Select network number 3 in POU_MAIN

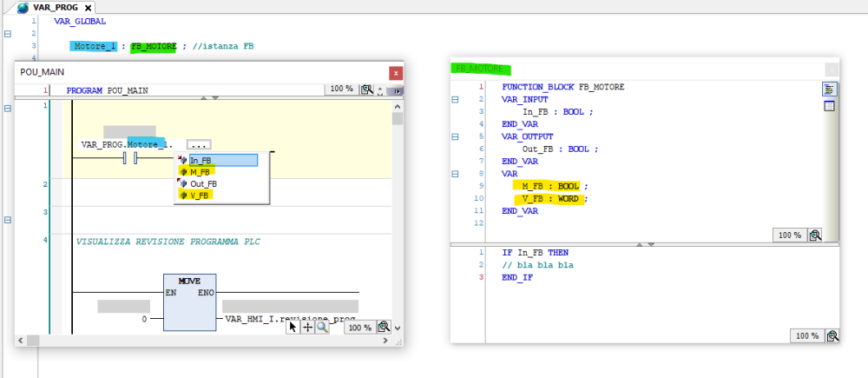coord(45,212)
